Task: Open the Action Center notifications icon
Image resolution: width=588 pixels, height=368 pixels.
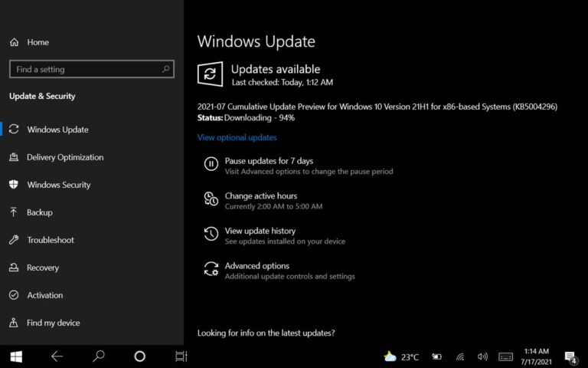Action: [571, 357]
